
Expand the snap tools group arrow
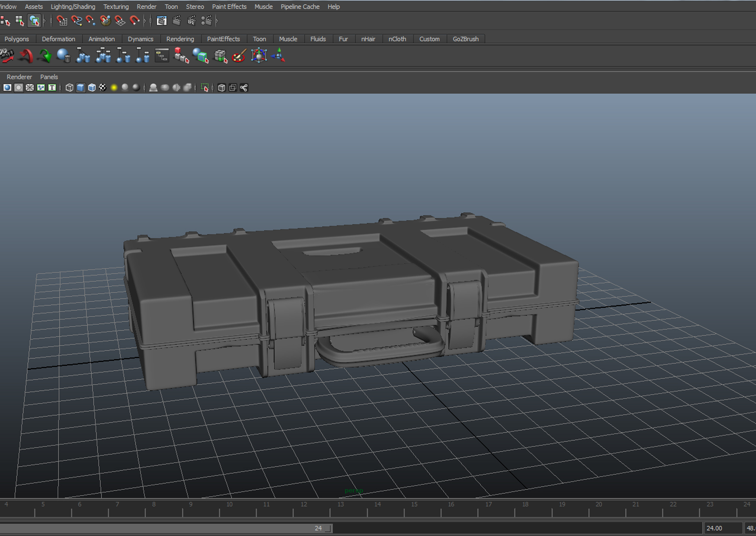click(145, 21)
